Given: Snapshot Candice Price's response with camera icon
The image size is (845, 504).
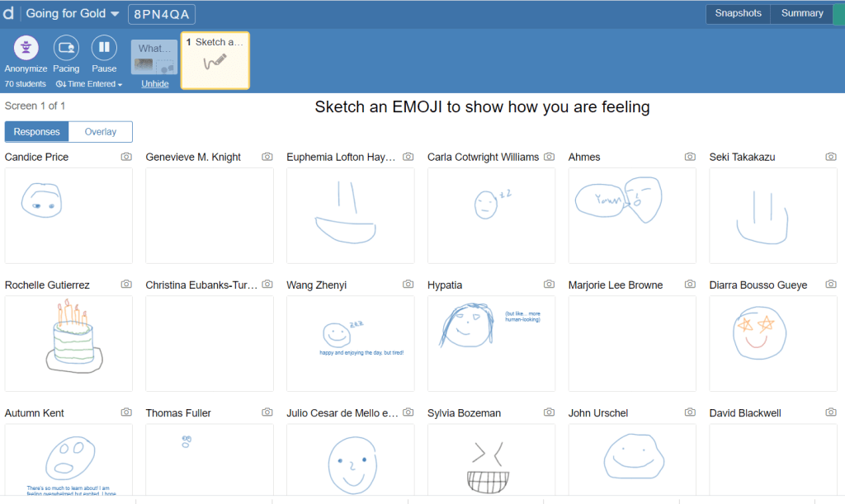Looking at the screenshot, I should (126, 157).
